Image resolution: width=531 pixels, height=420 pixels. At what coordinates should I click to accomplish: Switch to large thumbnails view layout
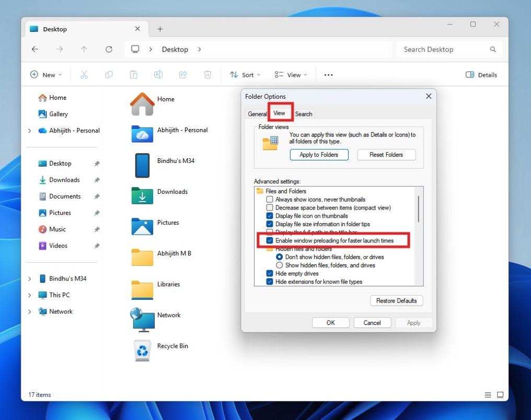click(x=500, y=394)
